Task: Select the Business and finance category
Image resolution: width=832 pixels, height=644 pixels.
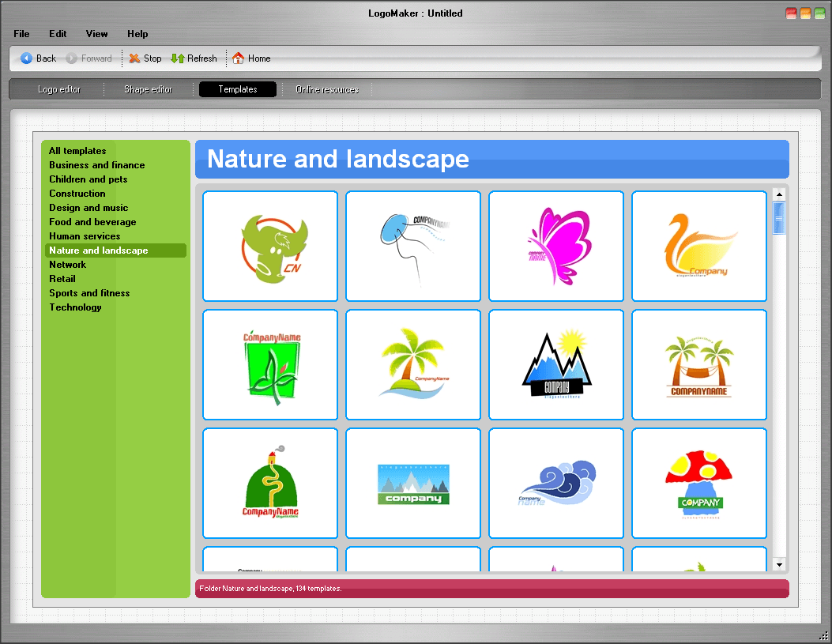Action: tap(96, 164)
